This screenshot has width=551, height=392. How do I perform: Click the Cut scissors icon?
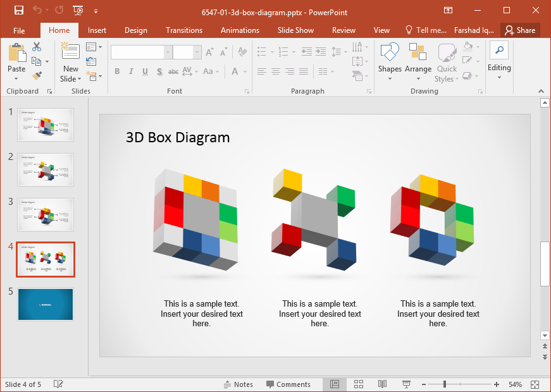[37, 47]
